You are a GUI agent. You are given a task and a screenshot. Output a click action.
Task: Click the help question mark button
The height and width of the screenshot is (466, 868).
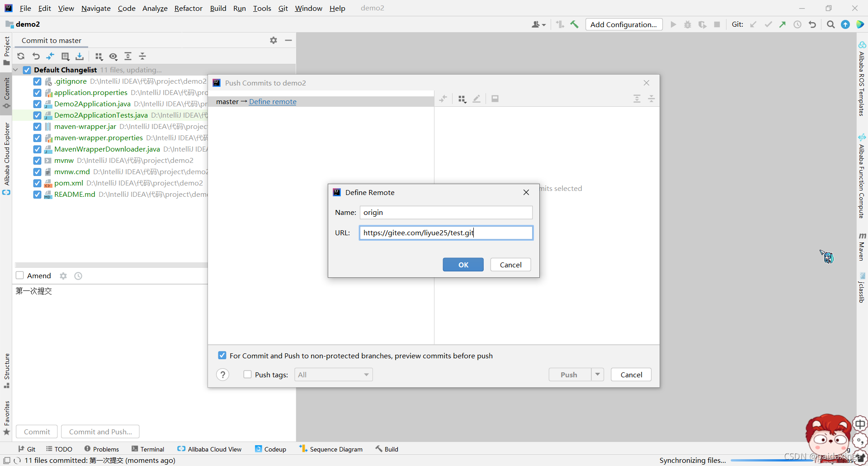[x=222, y=375]
